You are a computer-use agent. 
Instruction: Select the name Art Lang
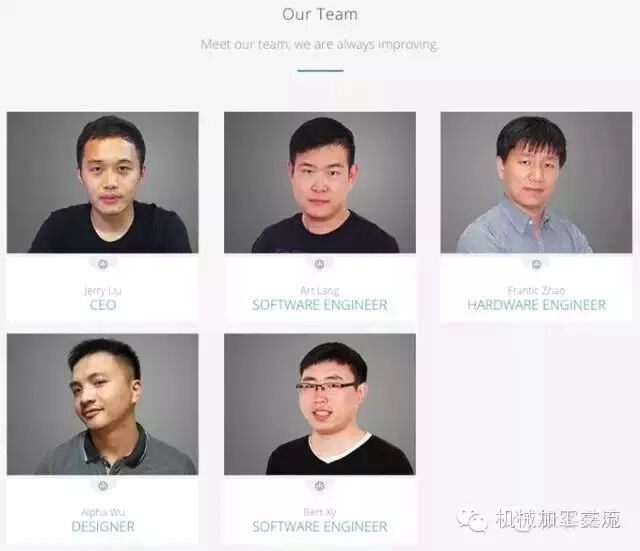[x=320, y=291]
